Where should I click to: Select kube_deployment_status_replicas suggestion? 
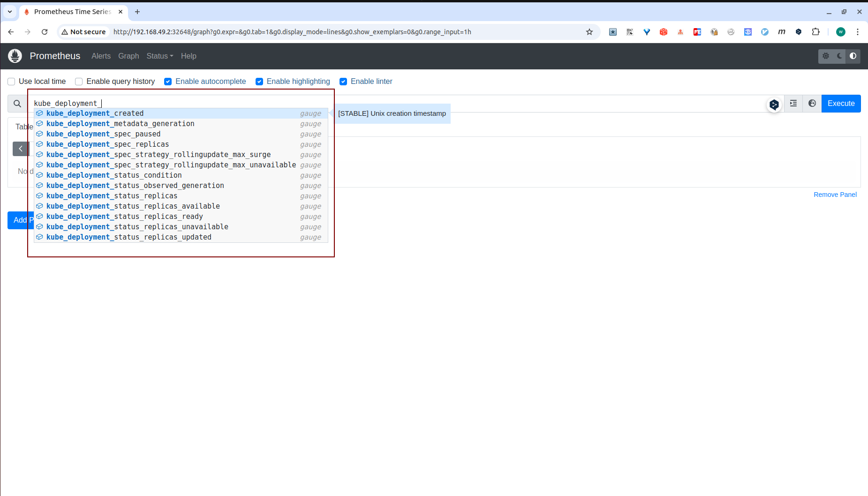181,196
